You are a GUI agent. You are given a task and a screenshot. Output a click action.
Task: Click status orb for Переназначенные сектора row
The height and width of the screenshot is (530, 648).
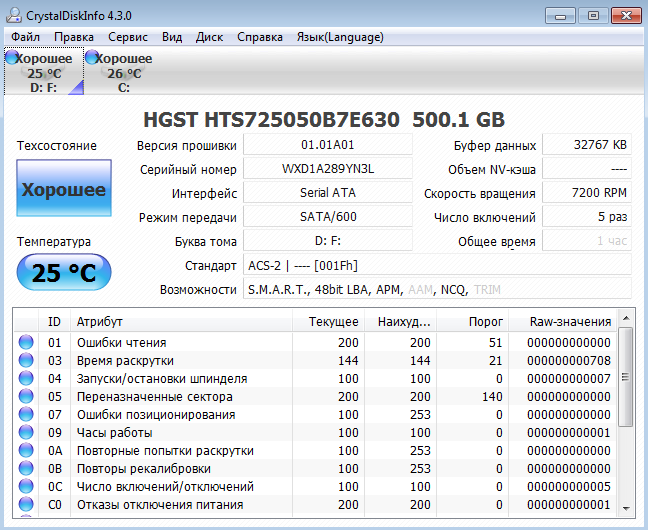click(x=26, y=396)
